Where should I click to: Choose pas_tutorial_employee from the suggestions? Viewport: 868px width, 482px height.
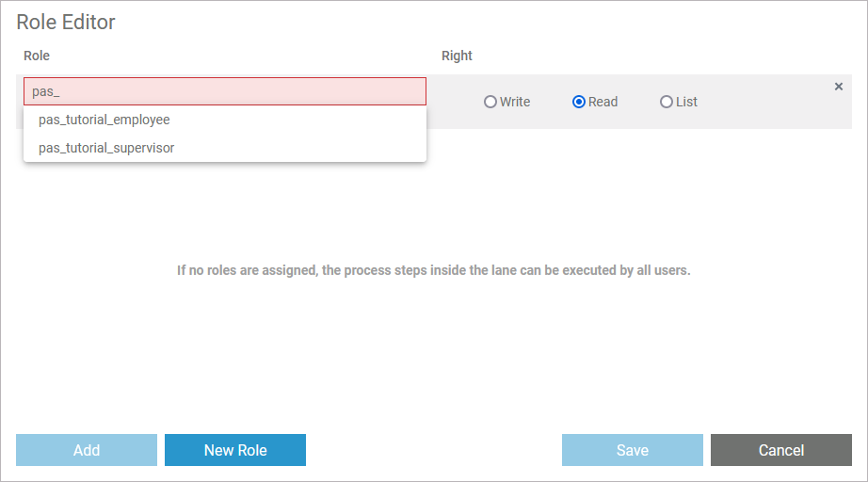pos(104,120)
